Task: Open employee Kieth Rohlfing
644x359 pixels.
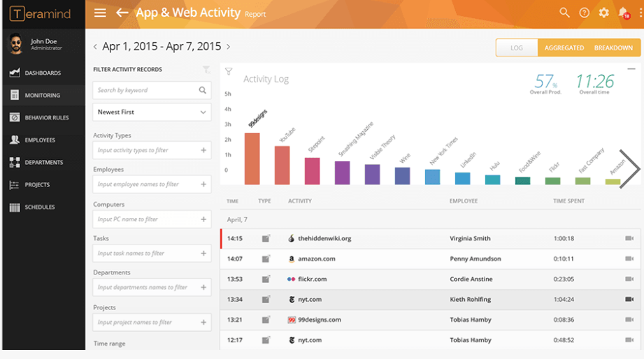Action: [471, 299]
